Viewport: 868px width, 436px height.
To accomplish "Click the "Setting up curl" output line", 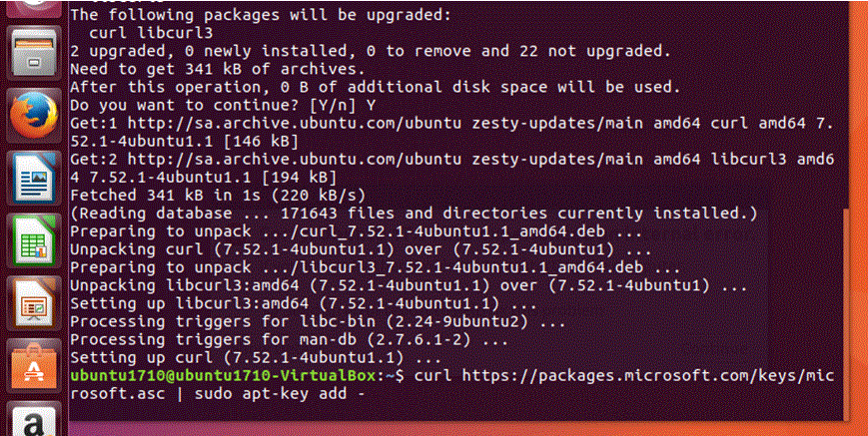I will 255,357.
